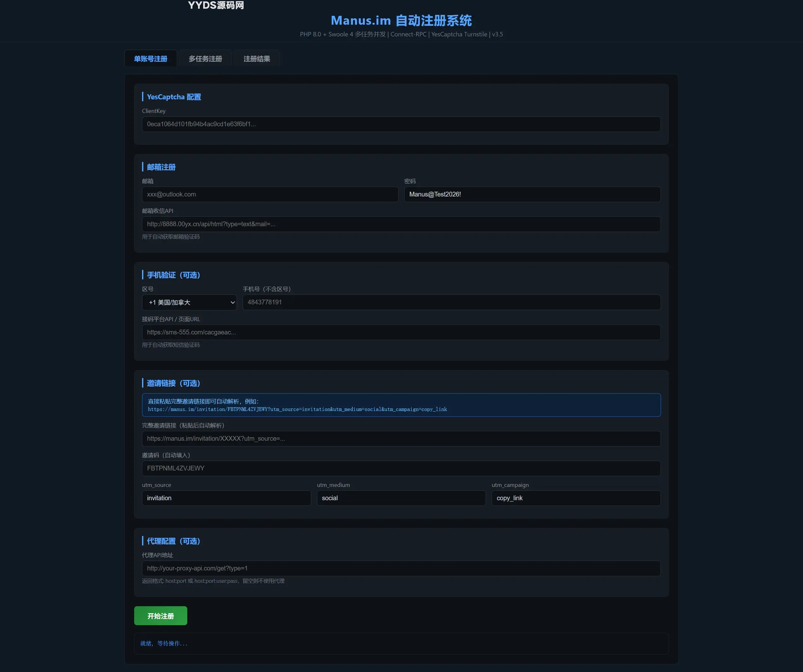803x672 pixels.
Task: Focus the 邮箱收信API URL field
Action: tap(401, 224)
